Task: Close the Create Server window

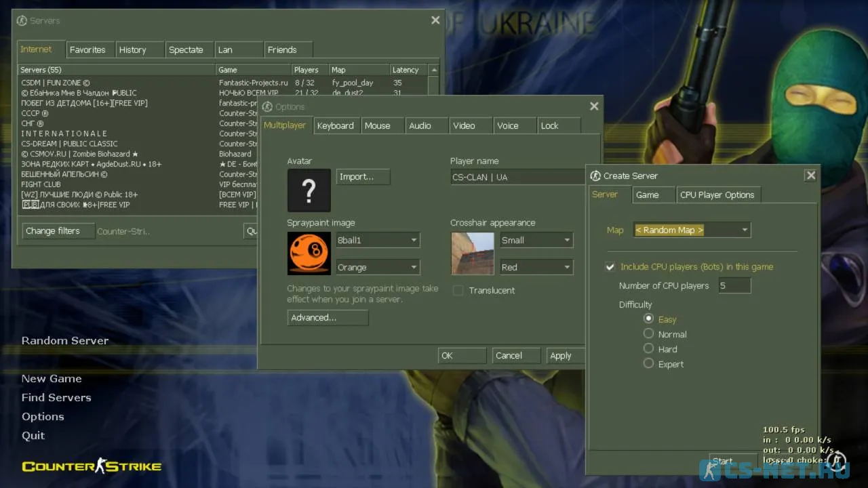Action: click(810, 175)
